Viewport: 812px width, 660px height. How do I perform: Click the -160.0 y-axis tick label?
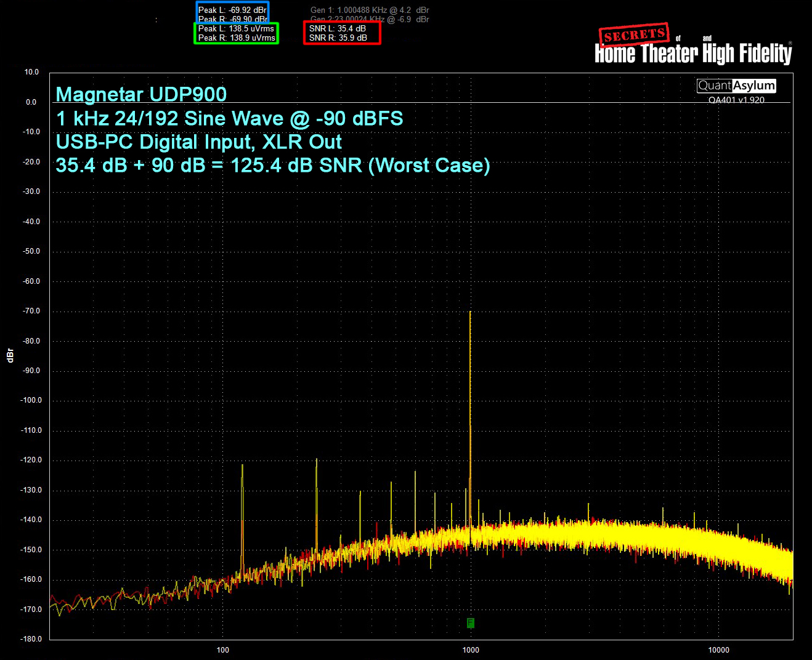point(31,579)
